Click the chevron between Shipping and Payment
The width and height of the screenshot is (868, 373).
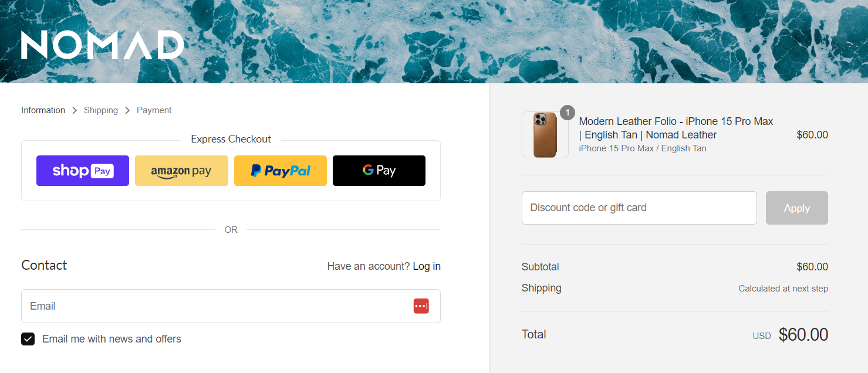[127, 110]
